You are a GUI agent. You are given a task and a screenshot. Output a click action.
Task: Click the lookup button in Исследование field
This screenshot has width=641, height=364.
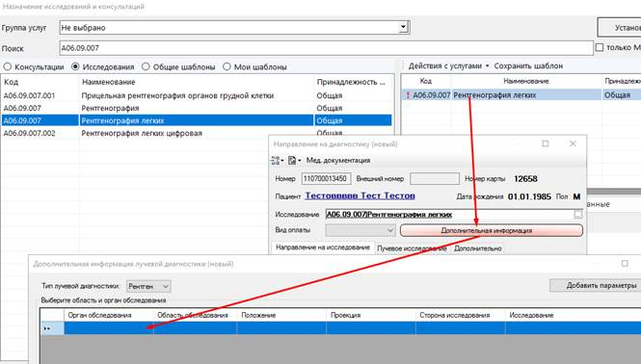(577, 214)
